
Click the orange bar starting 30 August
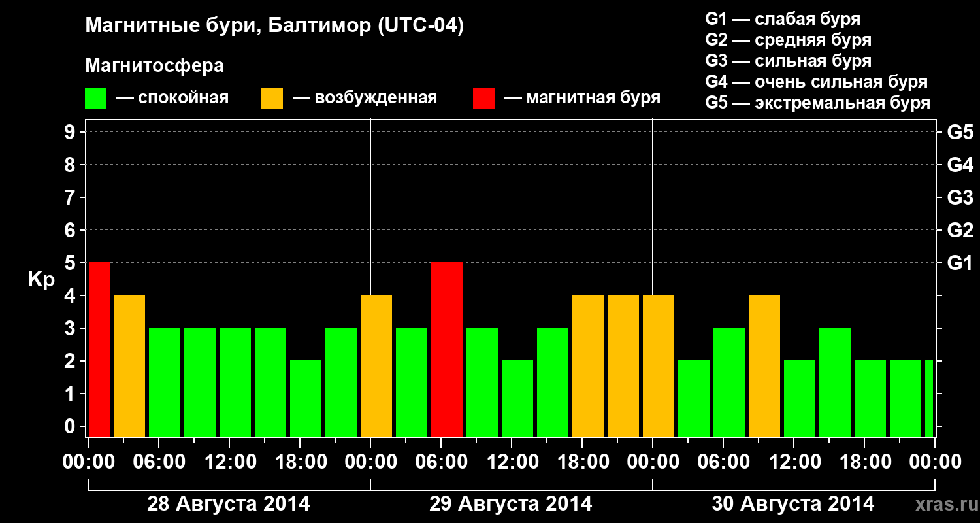pyautogui.click(x=659, y=365)
